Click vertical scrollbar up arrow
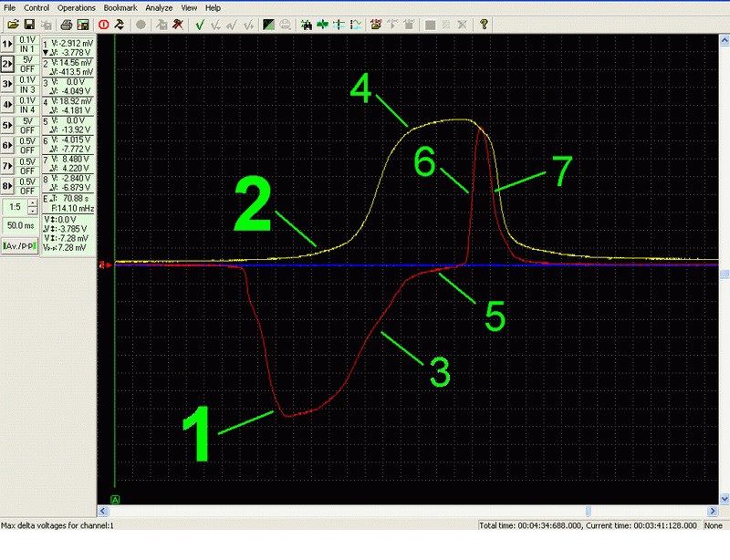The width and height of the screenshot is (730, 560). (725, 40)
